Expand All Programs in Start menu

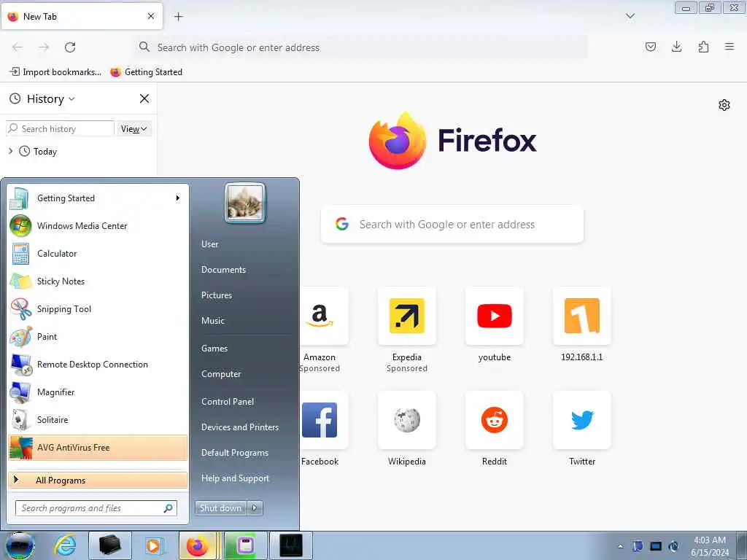[x=98, y=481]
